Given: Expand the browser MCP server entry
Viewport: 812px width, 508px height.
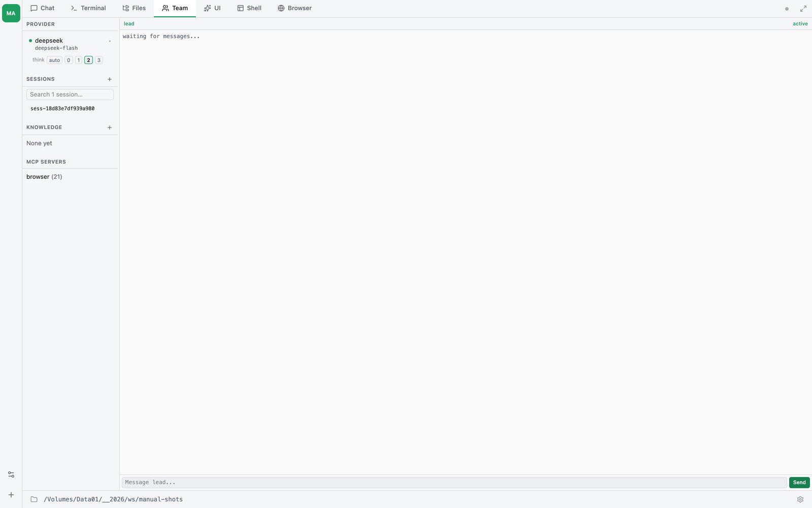Looking at the screenshot, I should pyautogui.click(x=44, y=177).
